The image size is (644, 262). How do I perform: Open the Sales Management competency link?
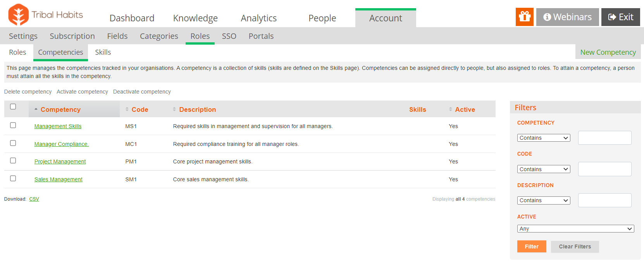tap(59, 179)
